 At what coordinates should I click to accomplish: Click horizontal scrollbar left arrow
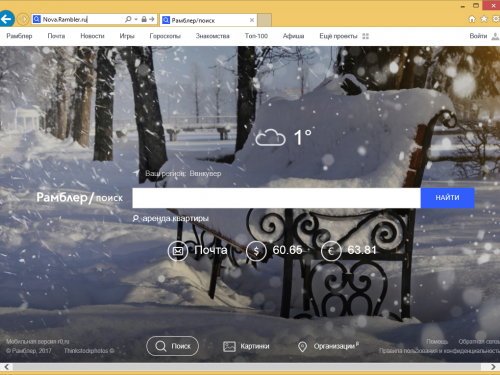point(6,367)
